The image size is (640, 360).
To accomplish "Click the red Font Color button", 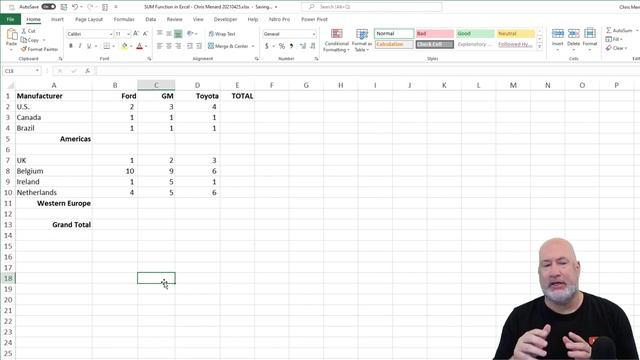I will [x=140, y=46].
